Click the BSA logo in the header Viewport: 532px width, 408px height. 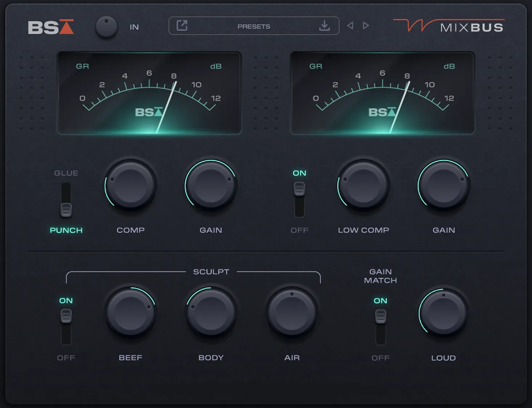[51, 27]
